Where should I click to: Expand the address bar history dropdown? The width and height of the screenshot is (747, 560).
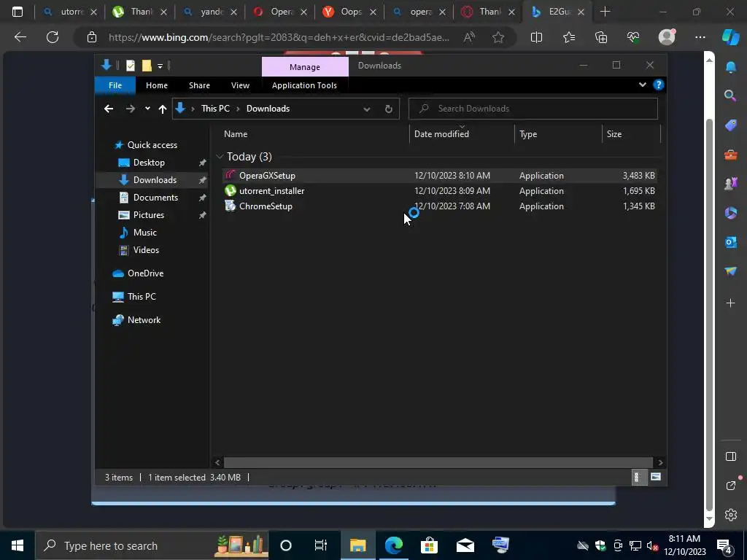coord(366,109)
